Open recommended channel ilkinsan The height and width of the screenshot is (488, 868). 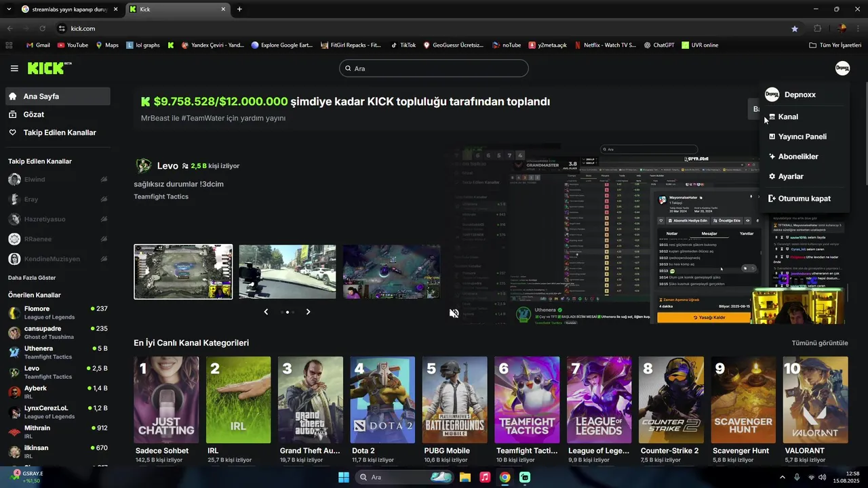click(x=58, y=451)
